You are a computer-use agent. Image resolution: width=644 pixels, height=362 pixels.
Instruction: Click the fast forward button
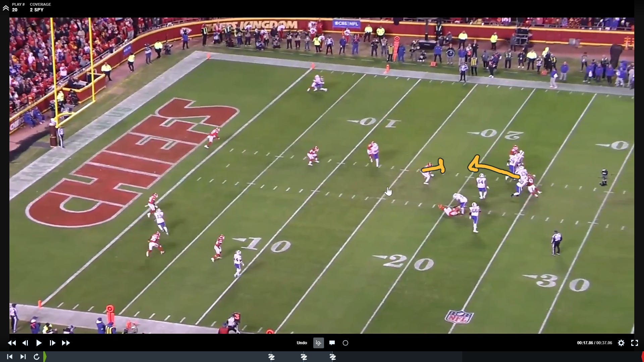tap(66, 343)
